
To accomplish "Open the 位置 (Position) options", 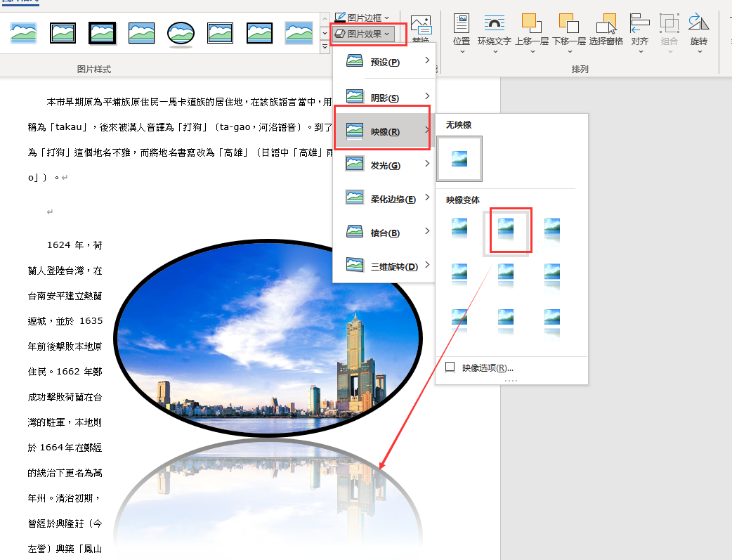I will 461,33.
